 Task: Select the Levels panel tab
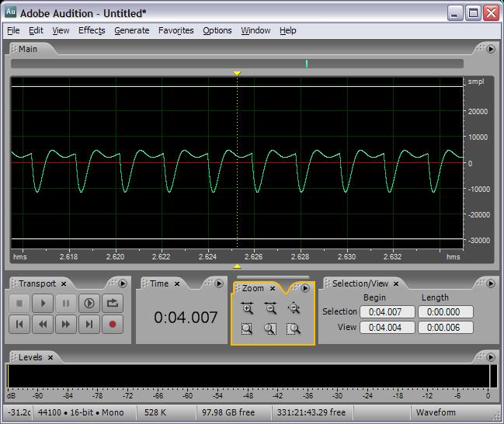(x=30, y=357)
